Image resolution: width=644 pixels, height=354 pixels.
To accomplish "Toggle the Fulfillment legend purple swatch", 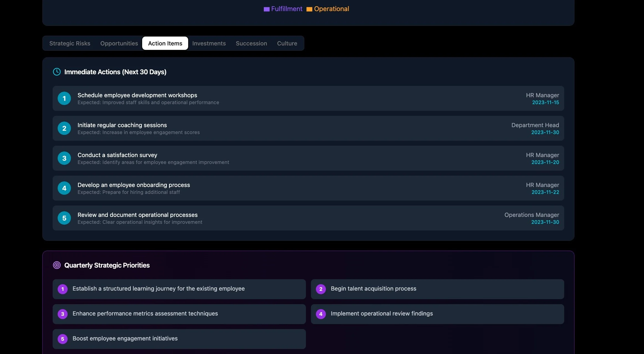I will coord(267,9).
